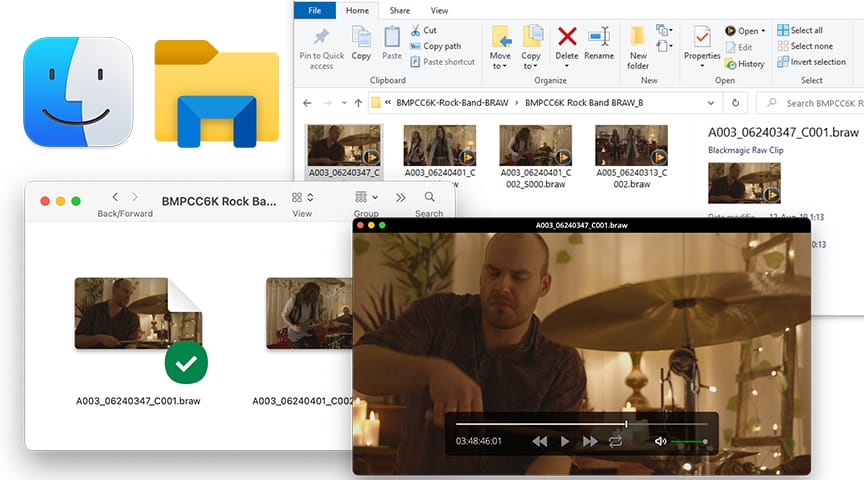The width and height of the screenshot is (864, 480).
Task: Open the File tab in Explorer
Action: click(x=314, y=10)
